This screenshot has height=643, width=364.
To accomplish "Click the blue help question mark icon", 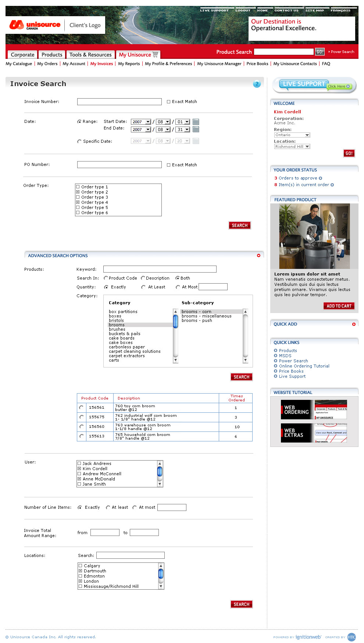I will tap(257, 84).
